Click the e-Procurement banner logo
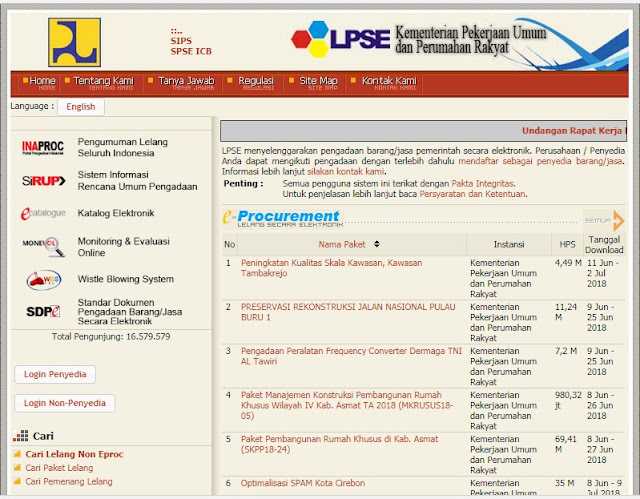The height and width of the screenshot is (499, 640). click(282, 218)
